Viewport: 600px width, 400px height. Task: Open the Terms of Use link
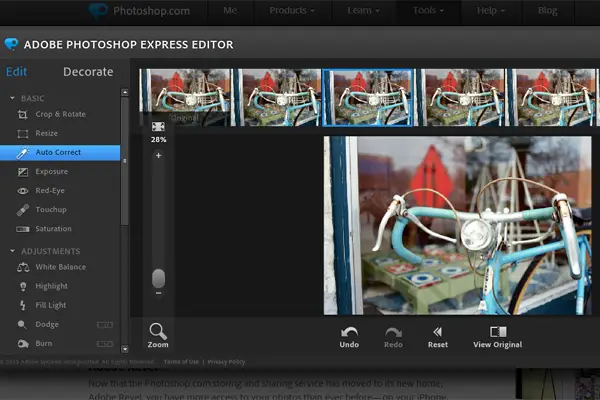(x=181, y=362)
